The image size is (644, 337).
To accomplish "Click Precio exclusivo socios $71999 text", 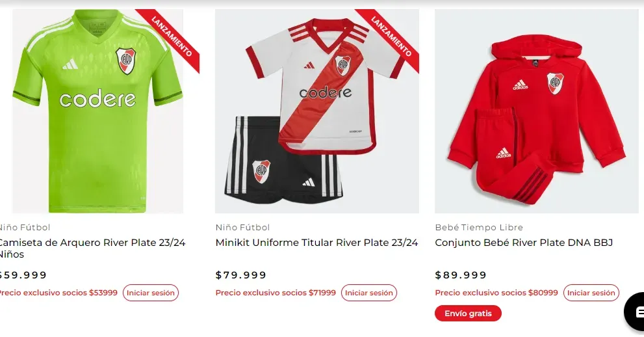I will [x=276, y=293].
